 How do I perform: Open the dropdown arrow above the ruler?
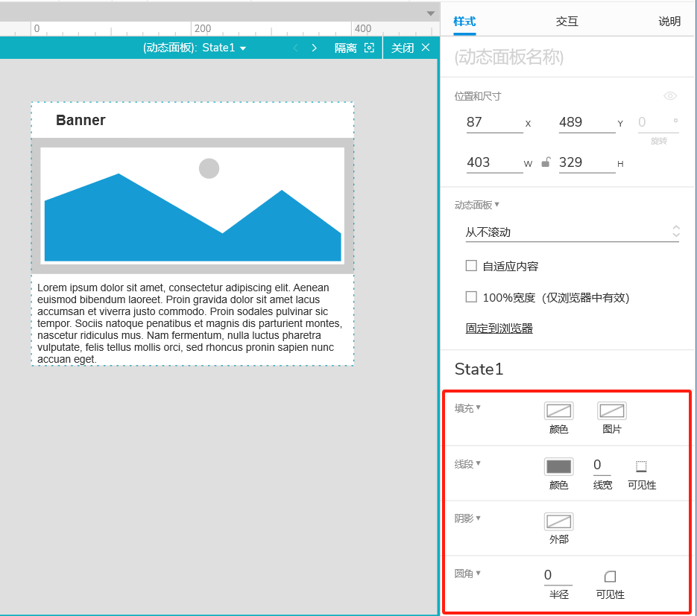pyautogui.click(x=430, y=13)
